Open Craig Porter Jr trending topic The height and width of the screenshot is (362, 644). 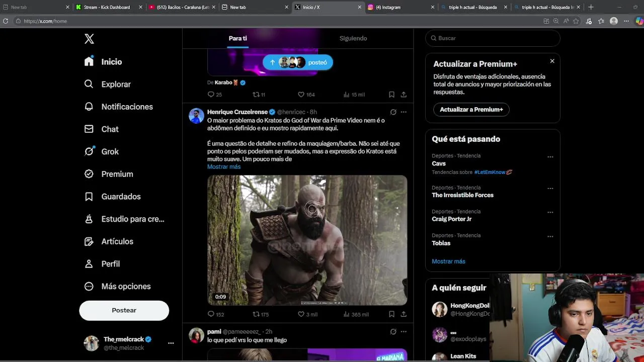pos(451,219)
